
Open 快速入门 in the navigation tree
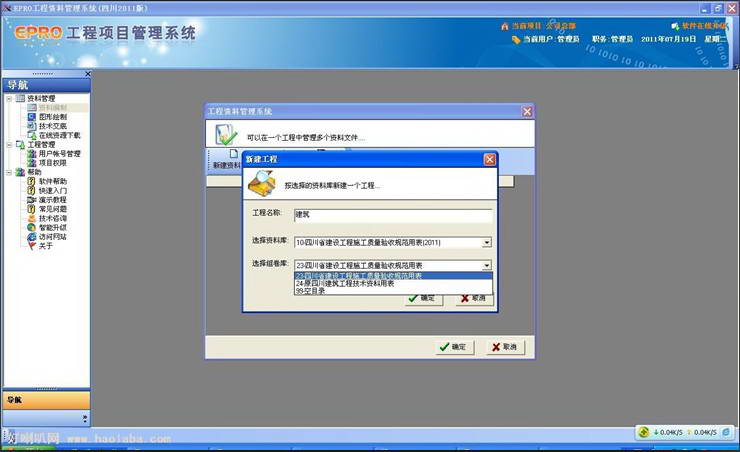(x=52, y=191)
